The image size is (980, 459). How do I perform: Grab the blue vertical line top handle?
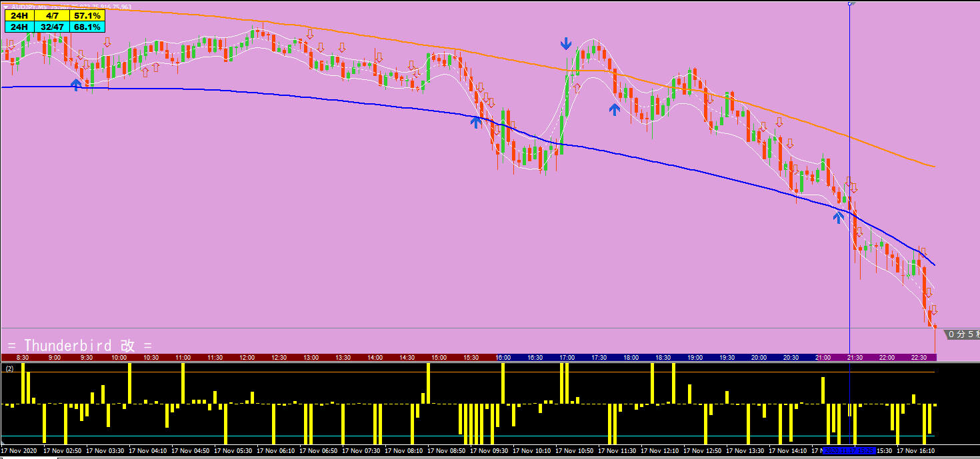click(850, 4)
